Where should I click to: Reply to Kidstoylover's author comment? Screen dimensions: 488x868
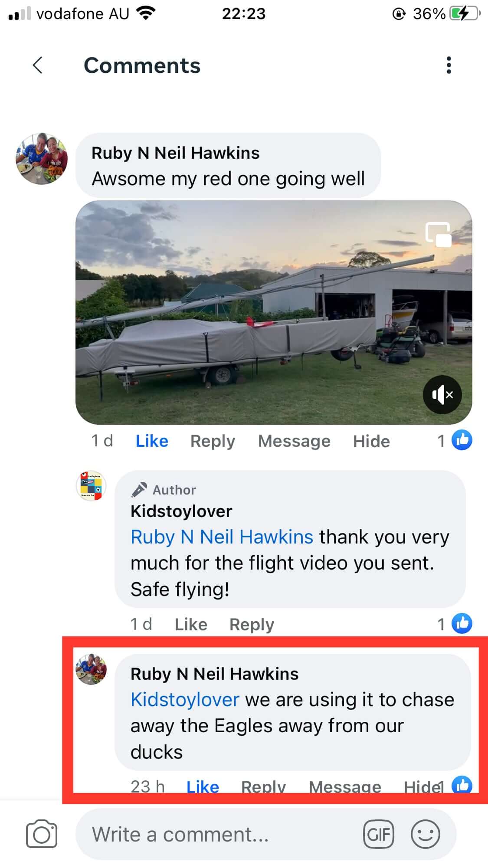click(x=252, y=624)
